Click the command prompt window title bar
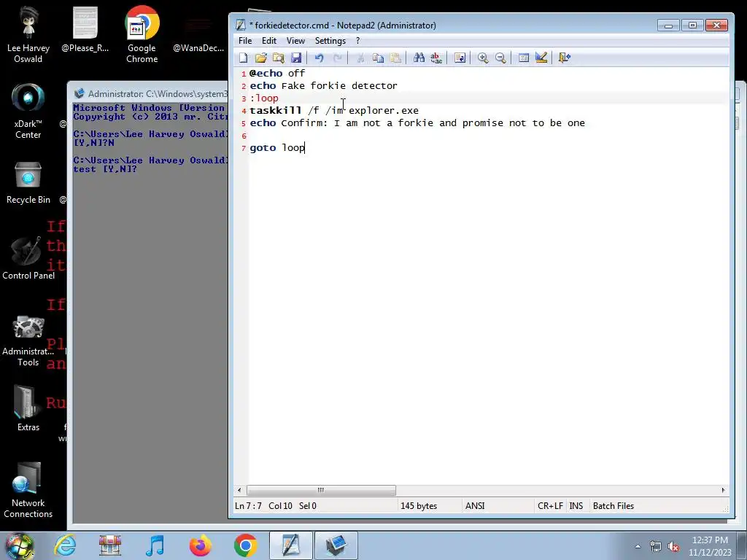 tap(150, 94)
